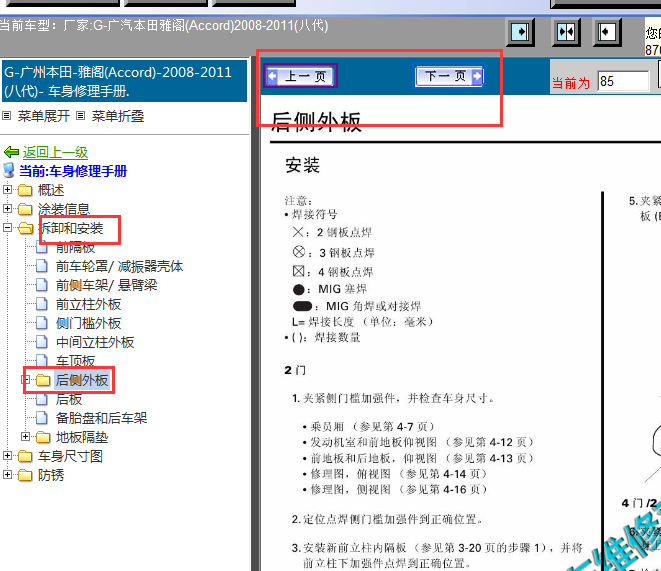Open the 前车轮罩/减振器壳体 page
The image size is (661, 571).
coord(119,266)
